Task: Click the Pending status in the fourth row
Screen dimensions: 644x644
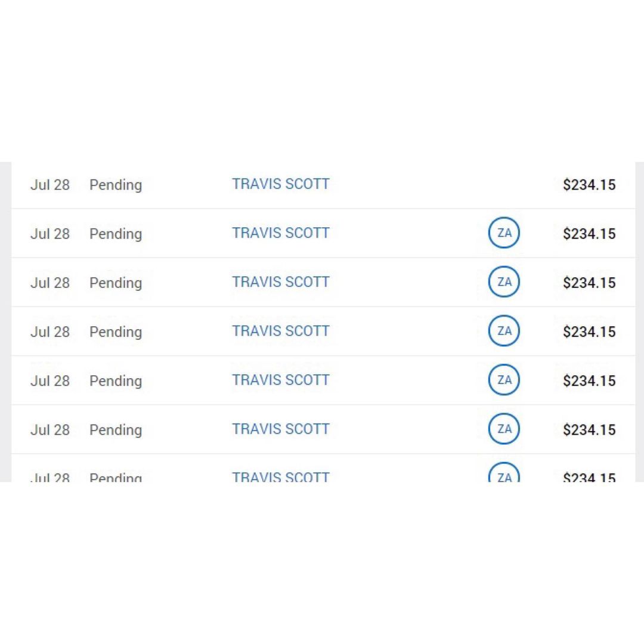Action: click(x=116, y=332)
